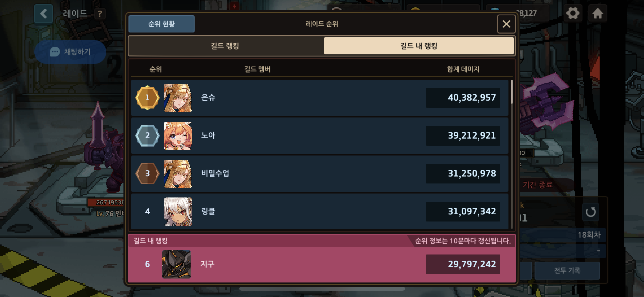This screenshot has height=297, width=644.
Task: Click 지구's armored avatar
Action: [x=176, y=264]
